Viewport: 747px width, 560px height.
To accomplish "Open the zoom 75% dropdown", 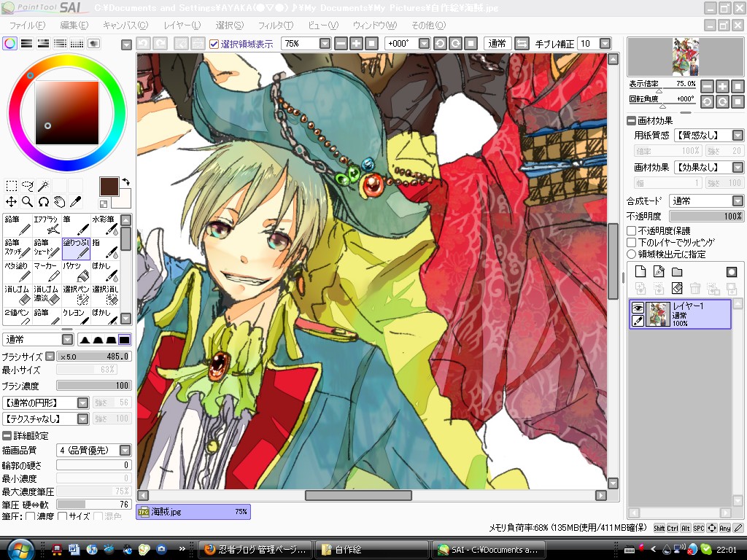I will [x=325, y=44].
